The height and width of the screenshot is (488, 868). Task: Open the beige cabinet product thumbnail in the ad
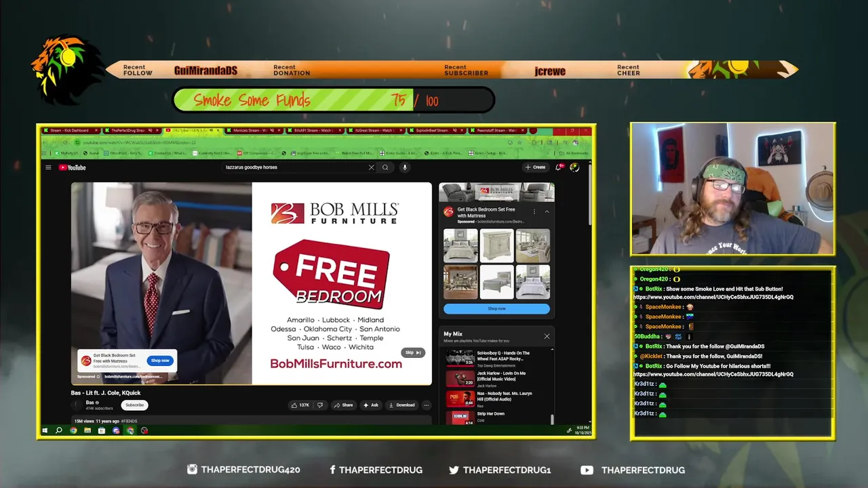(496, 245)
